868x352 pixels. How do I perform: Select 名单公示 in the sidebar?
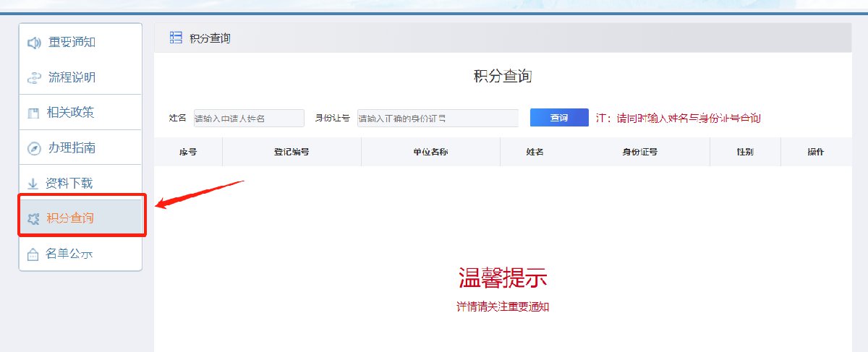69,253
